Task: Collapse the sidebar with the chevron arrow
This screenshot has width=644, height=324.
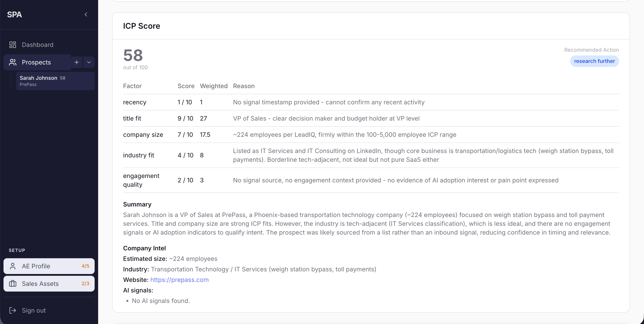Action: coord(86,14)
